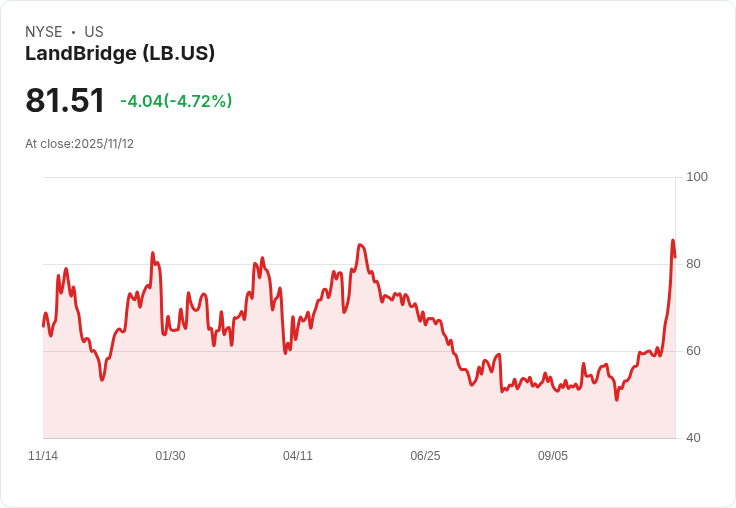Screen dimensions: 736x508
Task: Click the 80 label on the price axis
Action: pyautogui.click(x=694, y=264)
